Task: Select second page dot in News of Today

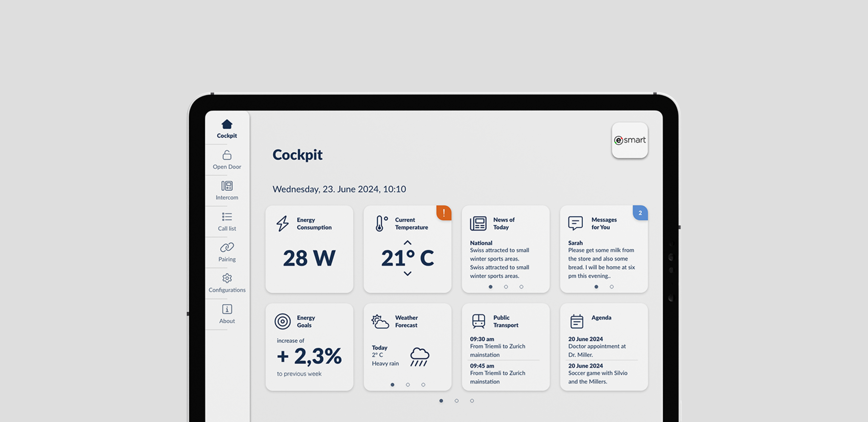Action: tap(506, 287)
